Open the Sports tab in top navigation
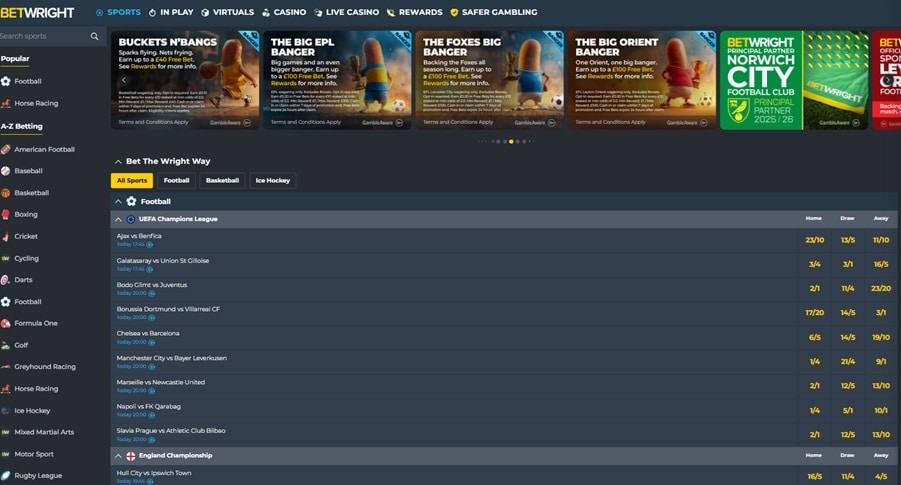Image resolution: width=901 pixels, height=485 pixels. point(118,12)
